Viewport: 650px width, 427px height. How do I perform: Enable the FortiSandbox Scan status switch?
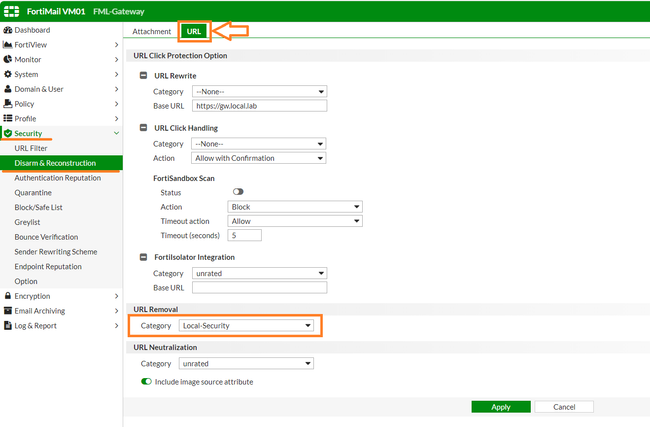click(238, 191)
